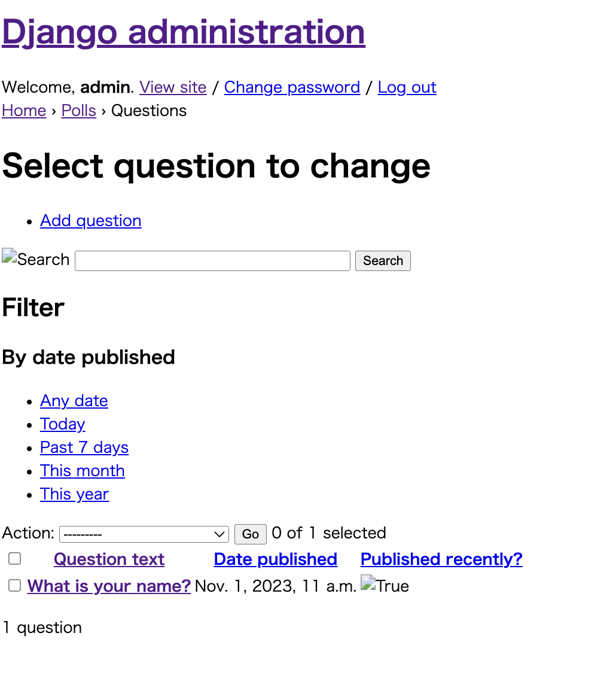Filter questions by 'Past 7 days'
Screen dimensions: 616x700
pyautogui.click(x=84, y=448)
